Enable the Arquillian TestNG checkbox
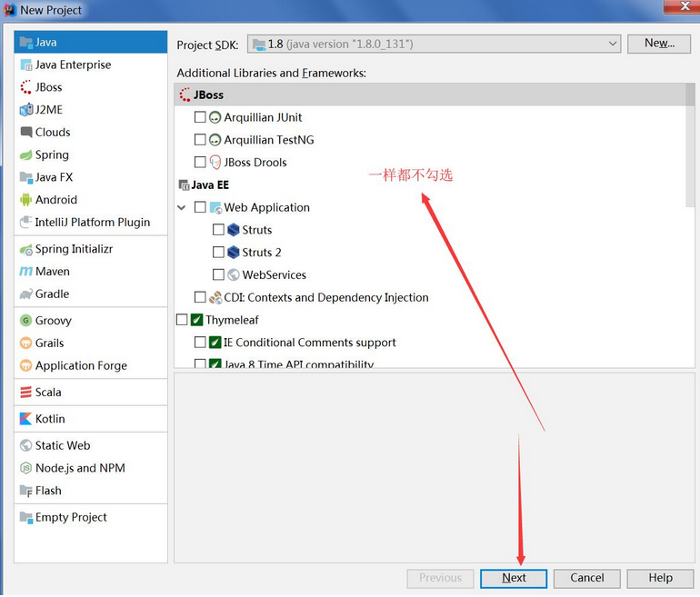The image size is (700, 597). tap(200, 140)
